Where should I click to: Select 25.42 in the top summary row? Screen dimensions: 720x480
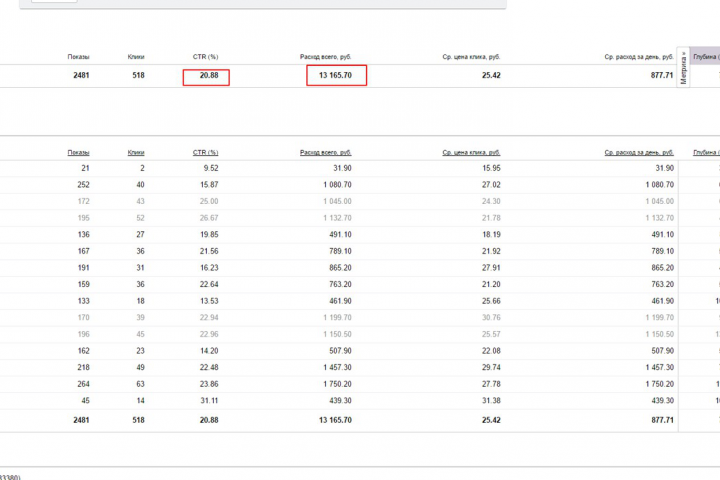(x=491, y=75)
